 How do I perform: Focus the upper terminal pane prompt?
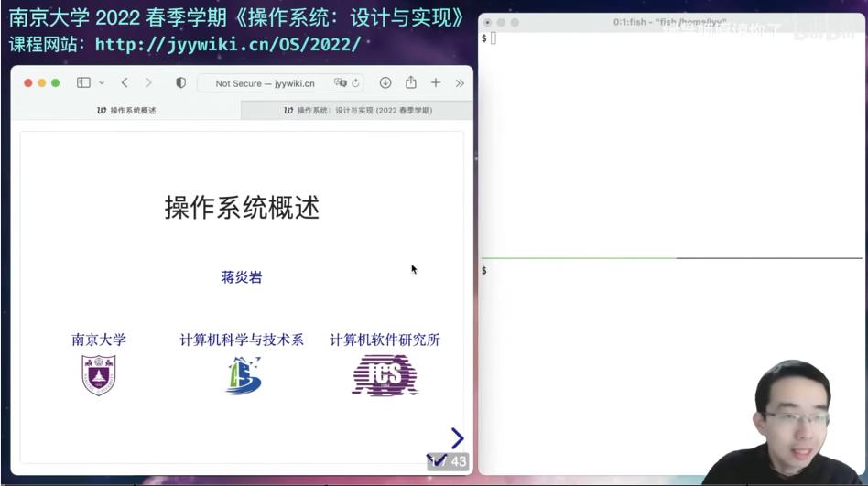pyautogui.click(x=671, y=144)
